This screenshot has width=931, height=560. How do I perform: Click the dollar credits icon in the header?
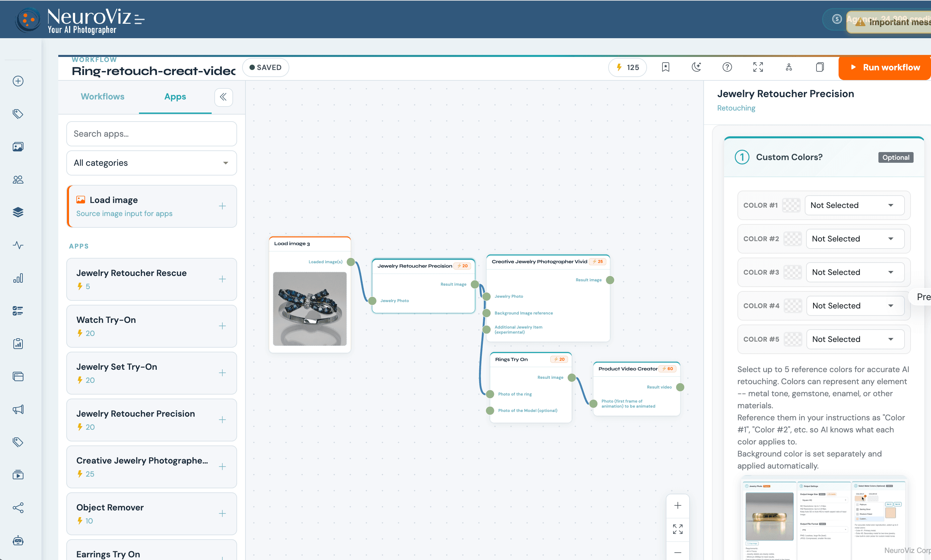[837, 19]
